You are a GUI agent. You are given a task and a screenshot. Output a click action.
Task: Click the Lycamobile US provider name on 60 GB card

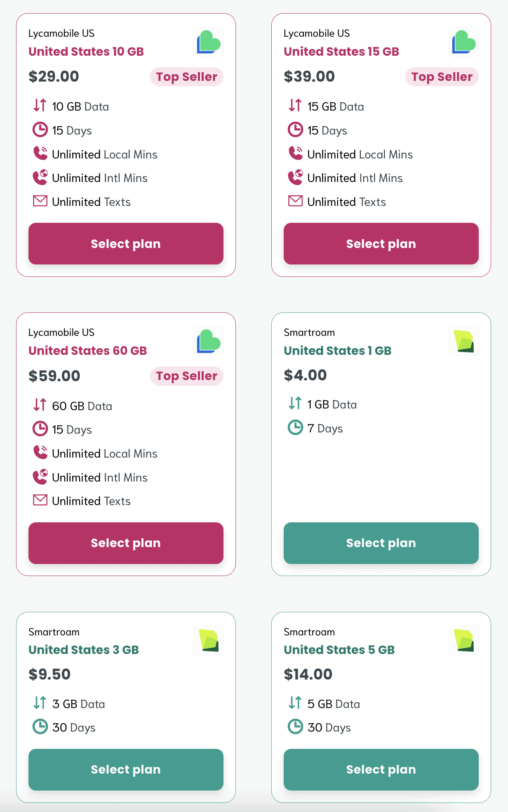coord(61,332)
